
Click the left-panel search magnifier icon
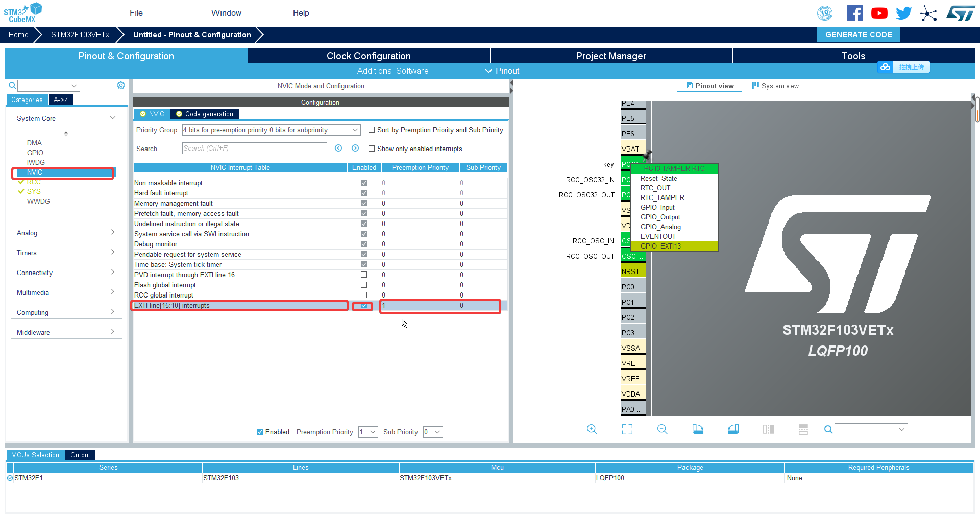pyautogui.click(x=12, y=86)
